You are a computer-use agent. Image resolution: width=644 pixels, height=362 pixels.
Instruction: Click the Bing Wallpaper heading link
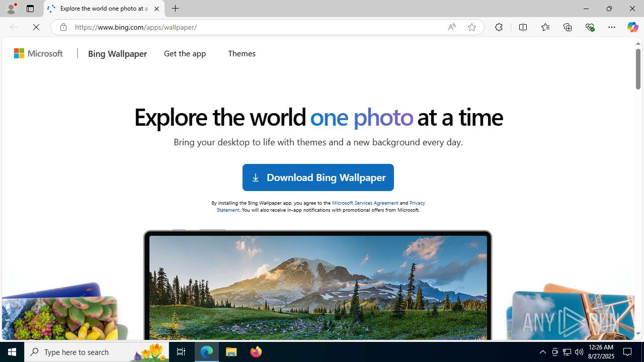pos(117,53)
